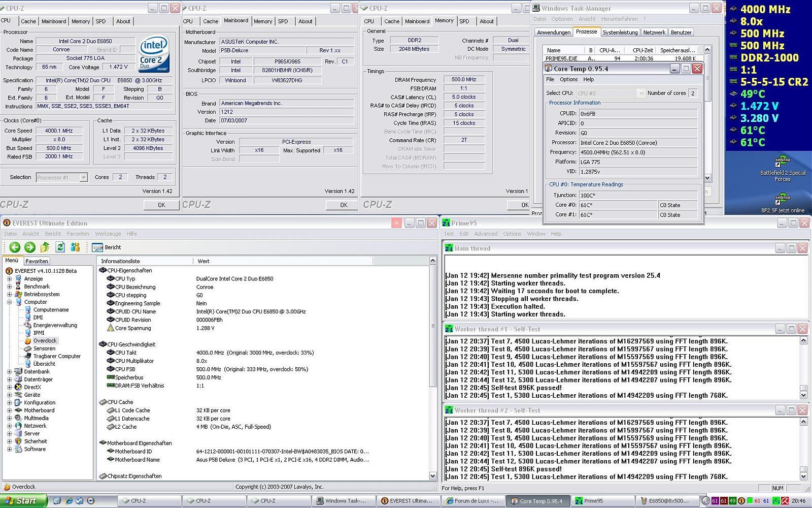812x508 pixels.
Task: Click Wert column header in EVEREST
Action: point(283,261)
